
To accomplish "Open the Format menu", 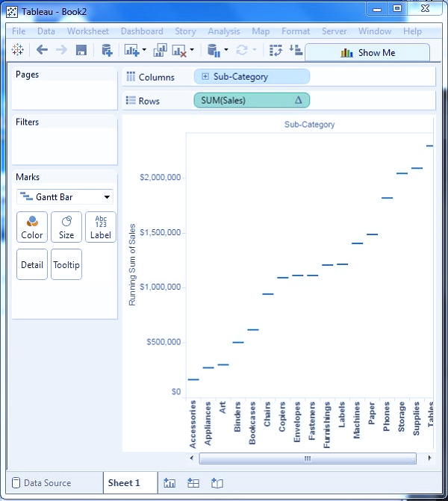I will [x=296, y=31].
